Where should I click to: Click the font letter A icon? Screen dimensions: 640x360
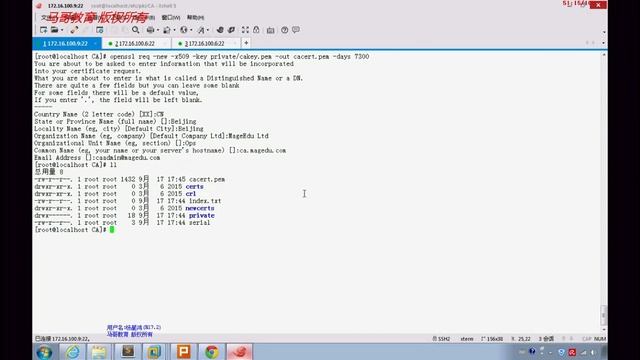point(201,30)
